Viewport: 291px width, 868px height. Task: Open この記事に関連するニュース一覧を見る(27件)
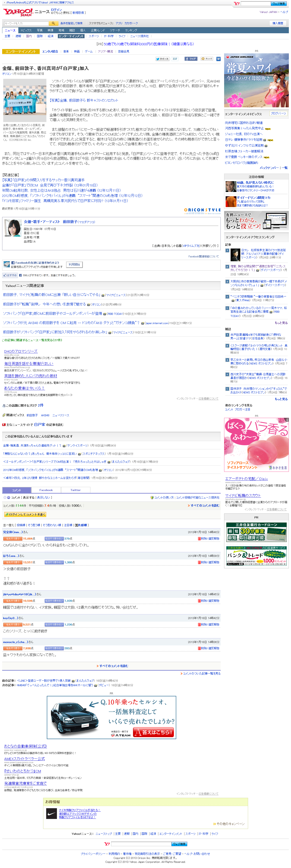[32, 340]
